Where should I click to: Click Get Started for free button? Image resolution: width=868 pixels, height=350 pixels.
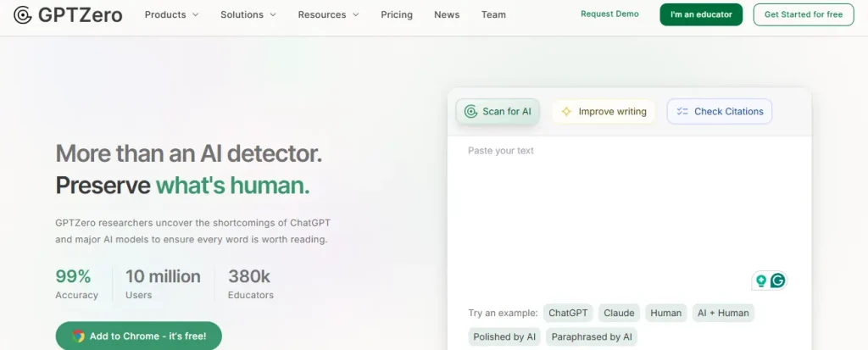pyautogui.click(x=803, y=14)
